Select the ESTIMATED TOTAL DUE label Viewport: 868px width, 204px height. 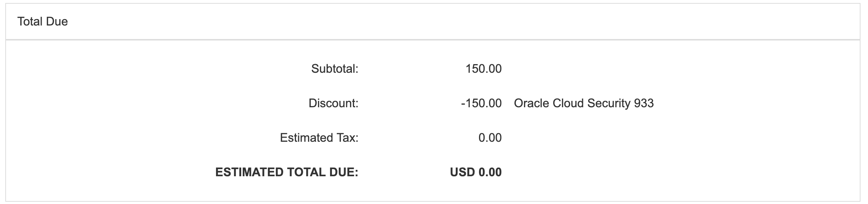pyautogui.click(x=287, y=172)
